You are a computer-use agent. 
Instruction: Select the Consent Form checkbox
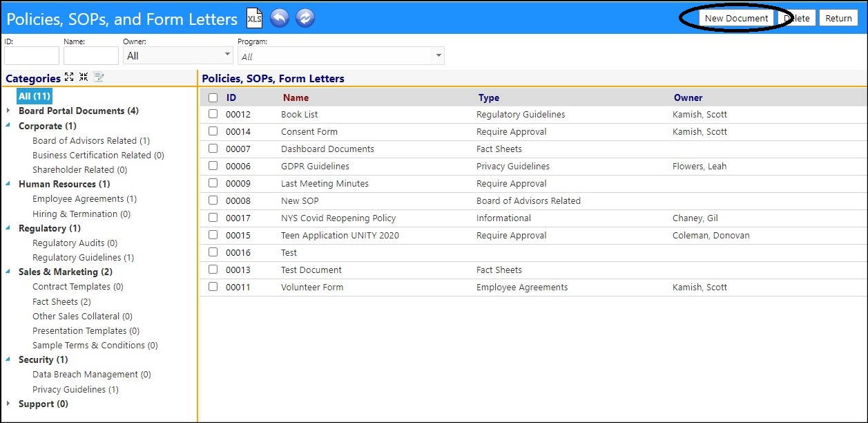click(213, 131)
